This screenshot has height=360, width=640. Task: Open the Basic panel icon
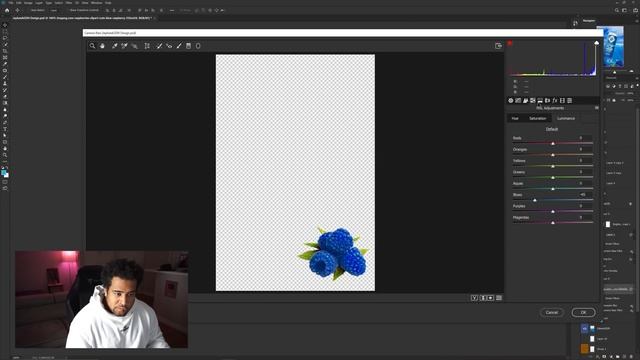point(511,100)
